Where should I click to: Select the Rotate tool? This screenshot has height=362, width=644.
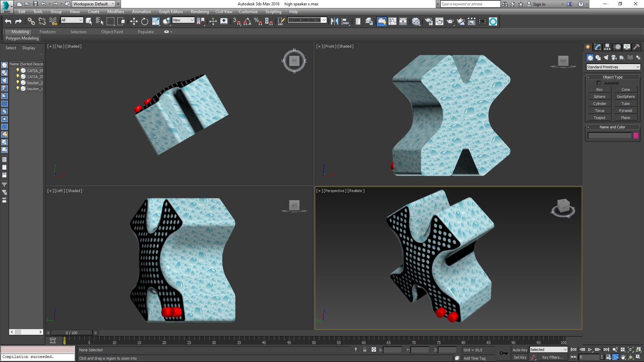point(145,21)
